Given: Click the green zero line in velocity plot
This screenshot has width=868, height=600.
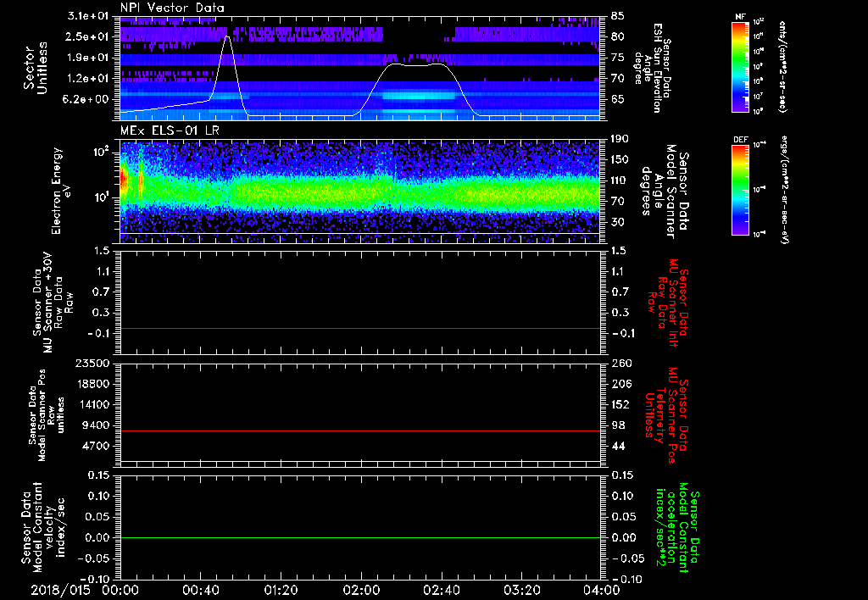Looking at the screenshot, I should point(360,537).
